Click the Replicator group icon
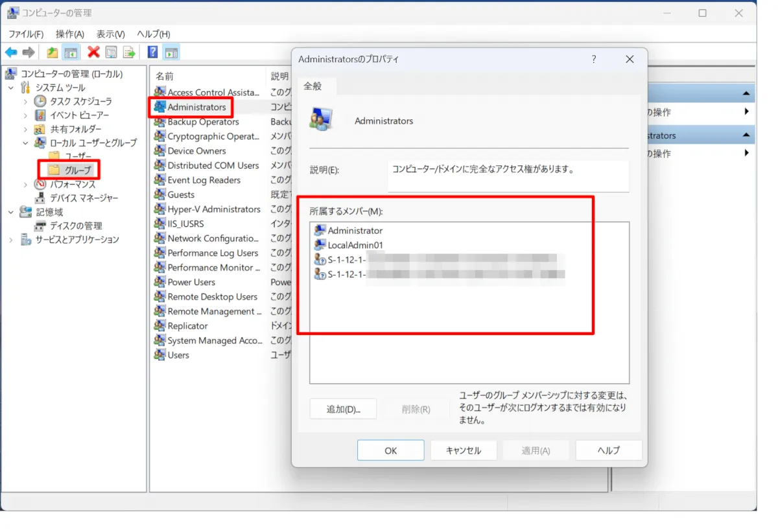Viewport: 778px width, 532px height. (159, 326)
